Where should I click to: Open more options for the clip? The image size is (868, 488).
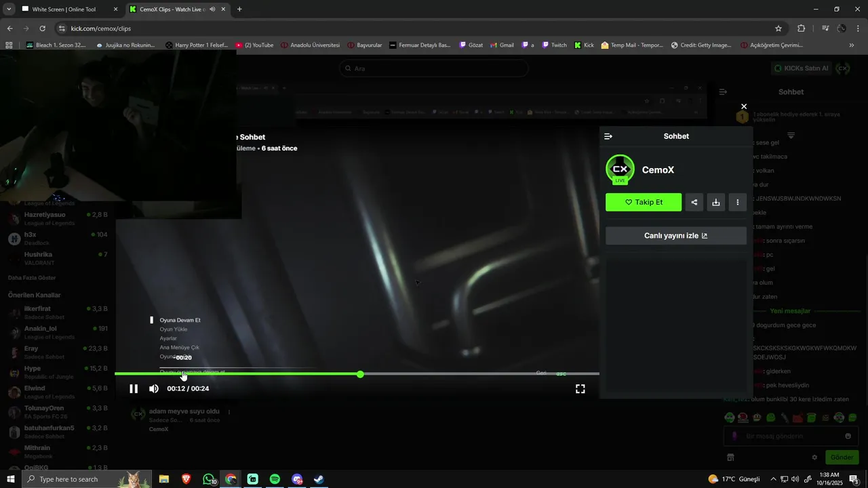737,202
